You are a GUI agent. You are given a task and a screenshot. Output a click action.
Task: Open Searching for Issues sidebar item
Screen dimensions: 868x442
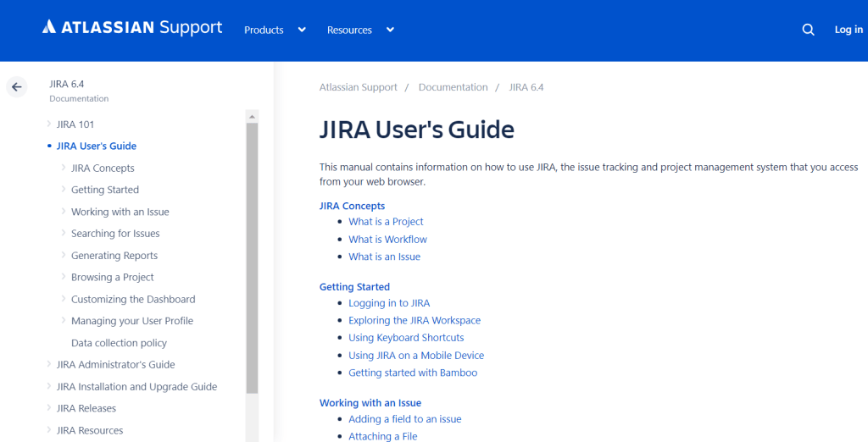[115, 234]
